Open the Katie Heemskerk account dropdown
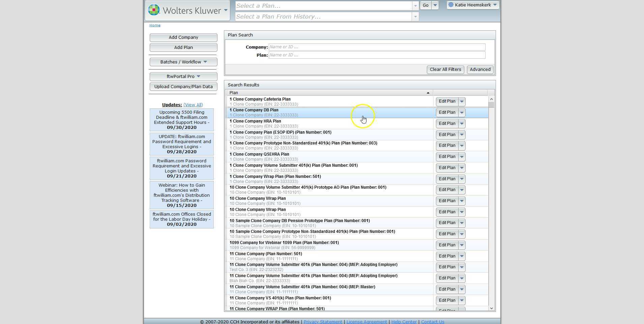This screenshot has width=644, height=324. click(494, 5)
